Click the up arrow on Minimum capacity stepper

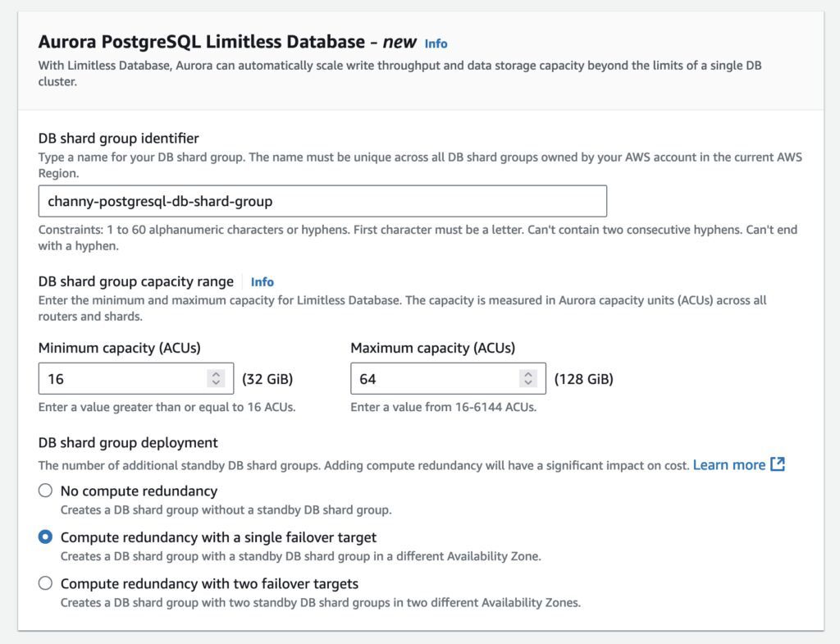click(215, 374)
